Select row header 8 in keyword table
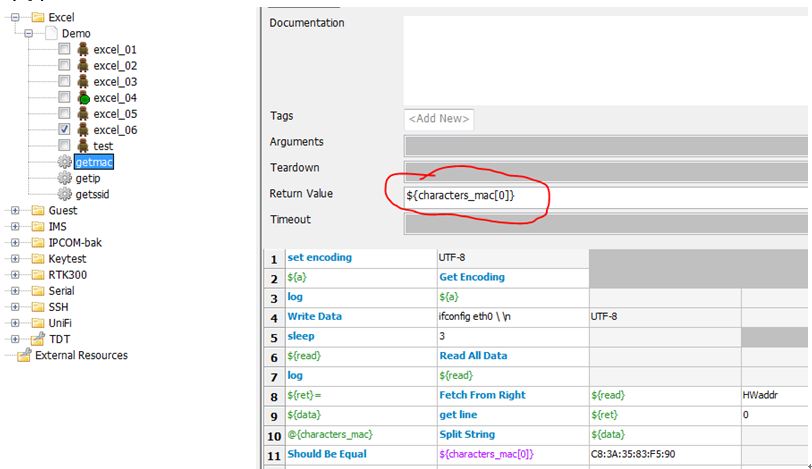812x469 pixels. tap(274, 396)
